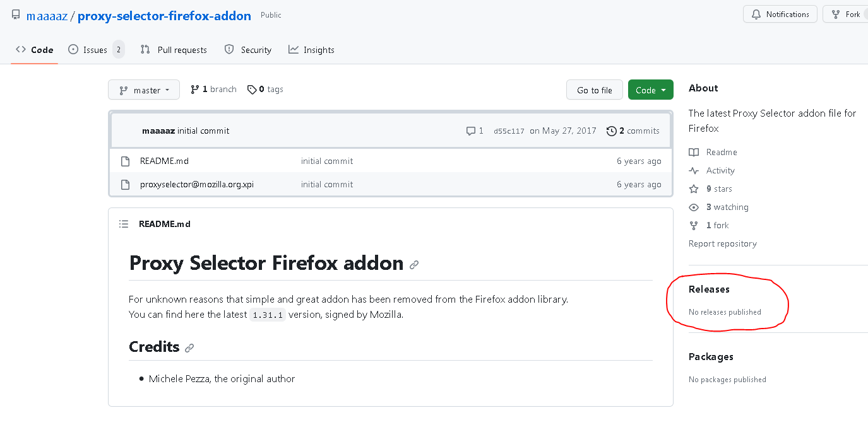Click the Michele Pezza credits line
This screenshot has width=868, height=437.
222,379
